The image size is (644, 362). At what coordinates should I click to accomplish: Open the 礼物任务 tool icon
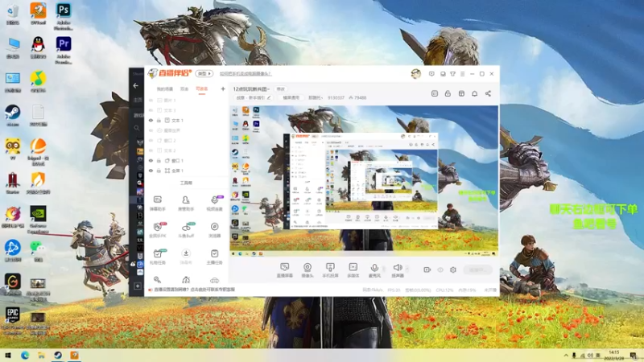pyautogui.click(x=157, y=257)
